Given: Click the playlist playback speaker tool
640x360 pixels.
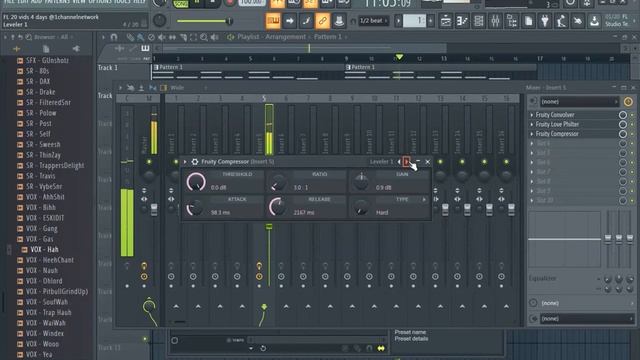Looking at the screenshot, I should [215, 38].
